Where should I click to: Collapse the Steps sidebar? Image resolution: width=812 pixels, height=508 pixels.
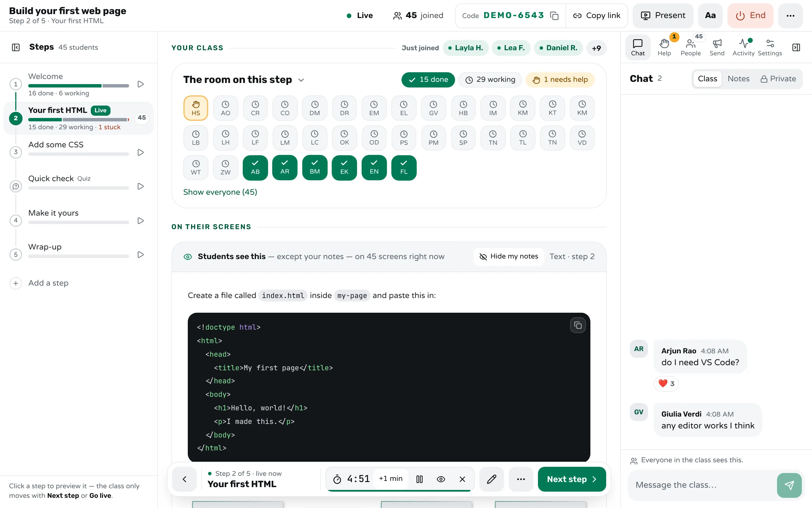point(16,47)
